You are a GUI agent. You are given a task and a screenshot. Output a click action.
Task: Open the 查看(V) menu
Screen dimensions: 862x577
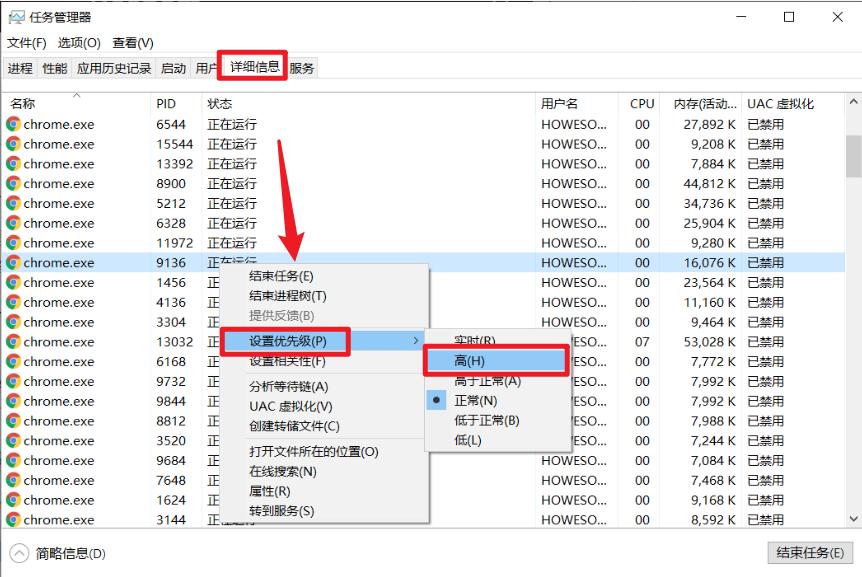click(x=131, y=42)
